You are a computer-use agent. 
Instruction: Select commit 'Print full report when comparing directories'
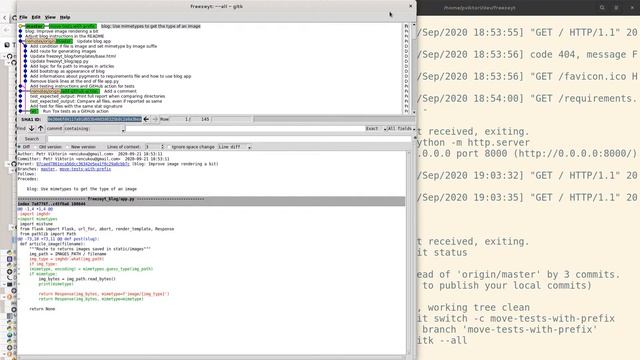pos(97,96)
